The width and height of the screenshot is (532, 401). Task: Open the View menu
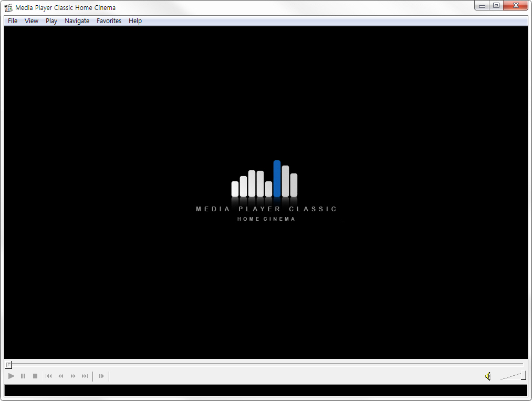[31, 20]
